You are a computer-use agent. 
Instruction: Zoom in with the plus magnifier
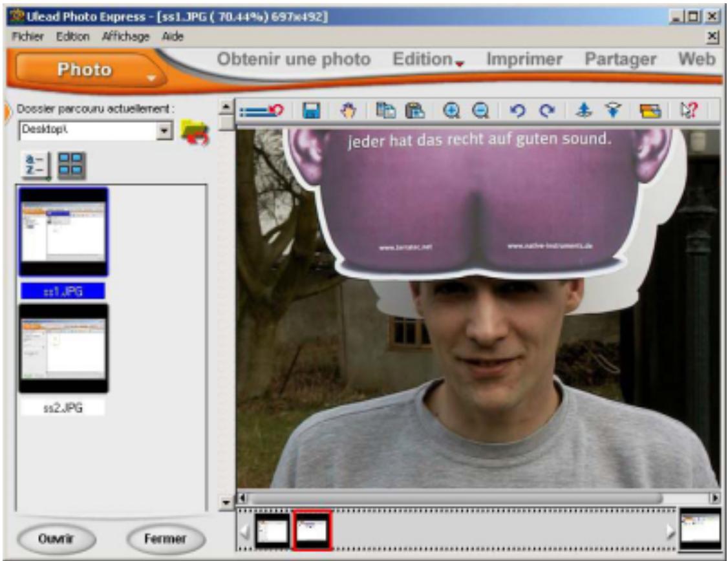click(451, 111)
